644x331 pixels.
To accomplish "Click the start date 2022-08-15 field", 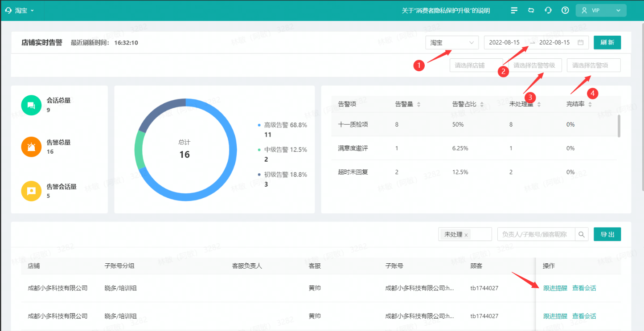I will coord(505,42).
